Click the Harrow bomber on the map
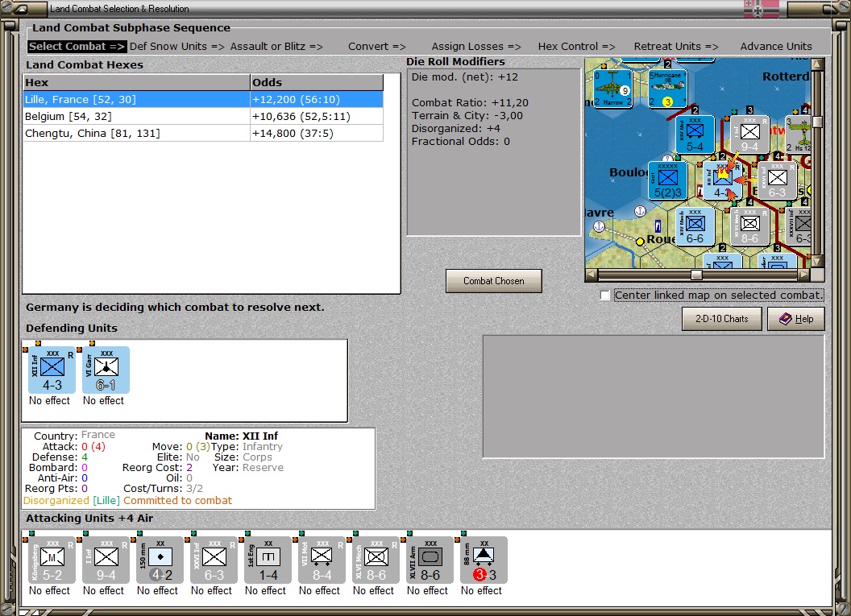The width and height of the screenshot is (851, 616). [613, 89]
